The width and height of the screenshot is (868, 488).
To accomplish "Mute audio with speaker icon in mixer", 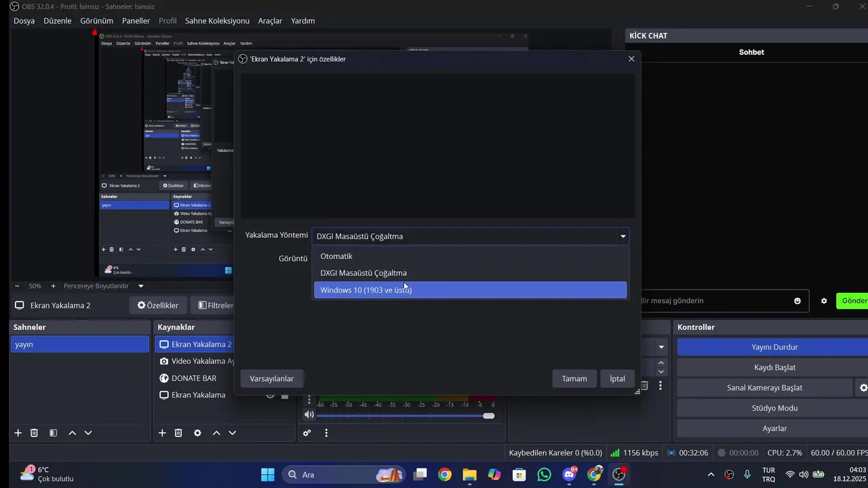I will [309, 415].
